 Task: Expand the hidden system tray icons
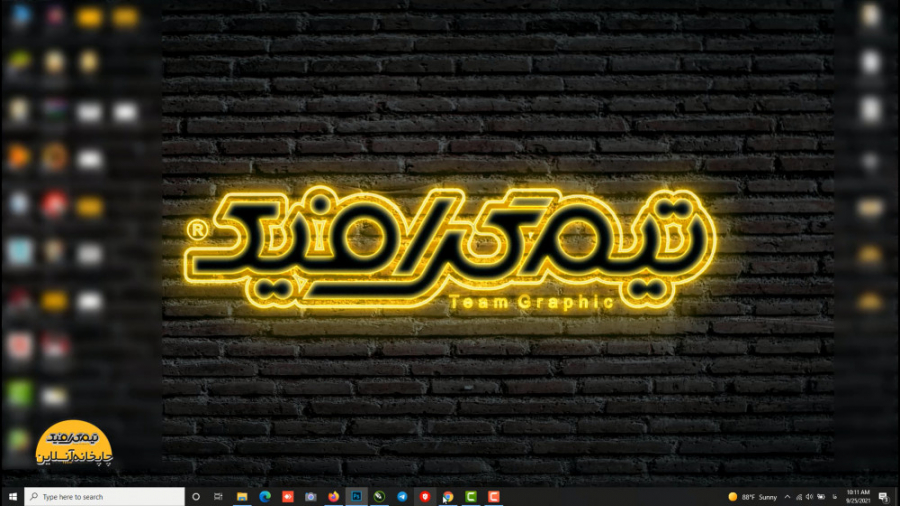pos(788,497)
